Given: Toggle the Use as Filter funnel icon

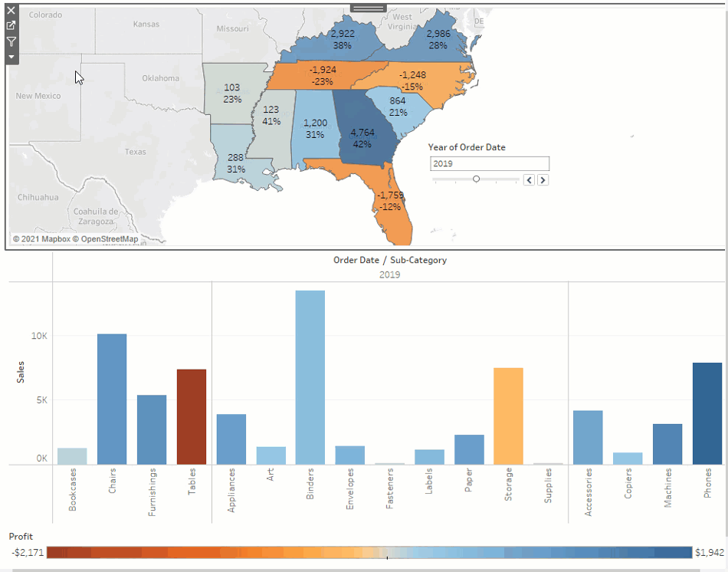Looking at the screenshot, I should [x=11, y=41].
